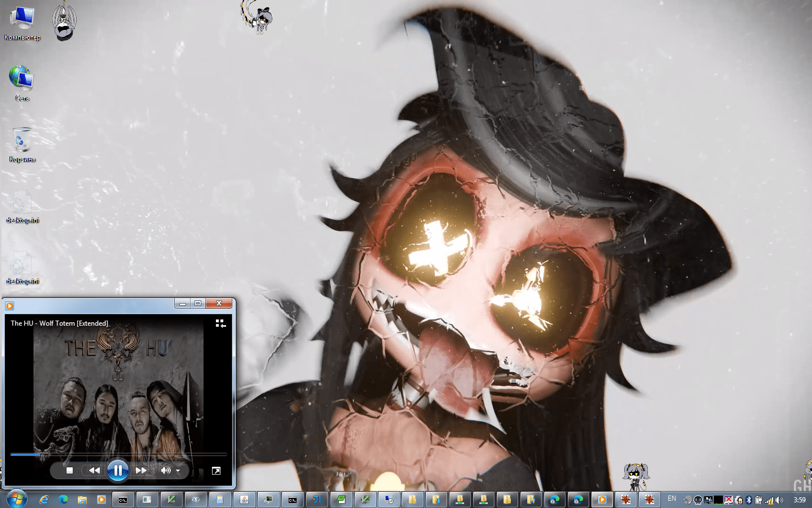The width and height of the screenshot is (812, 508).
Task: Click the seek bar in media player
Action: 118,454
